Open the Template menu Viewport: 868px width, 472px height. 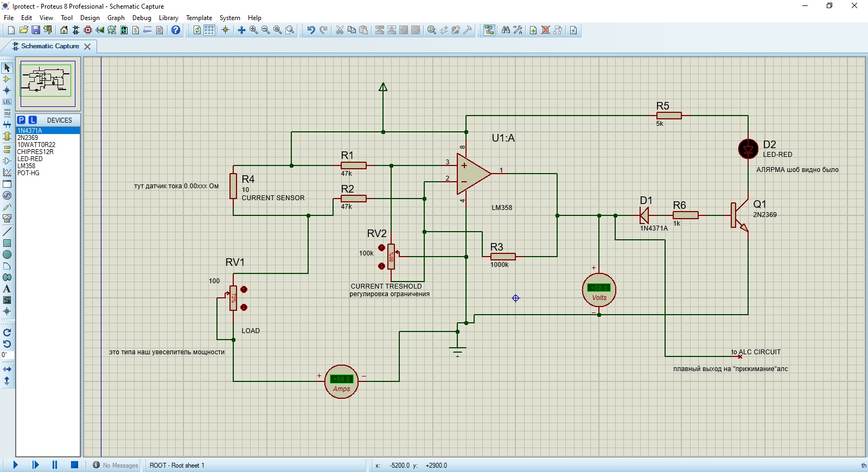pyautogui.click(x=199, y=18)
